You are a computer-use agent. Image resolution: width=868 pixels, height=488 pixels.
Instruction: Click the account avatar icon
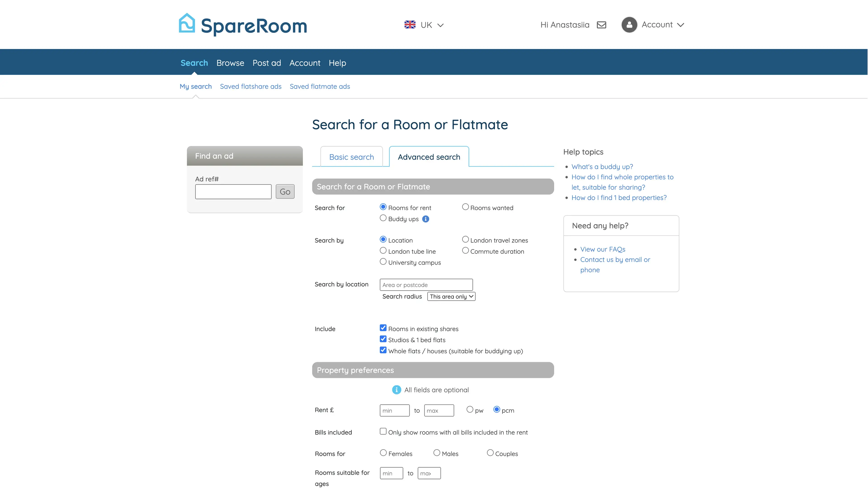629,25
